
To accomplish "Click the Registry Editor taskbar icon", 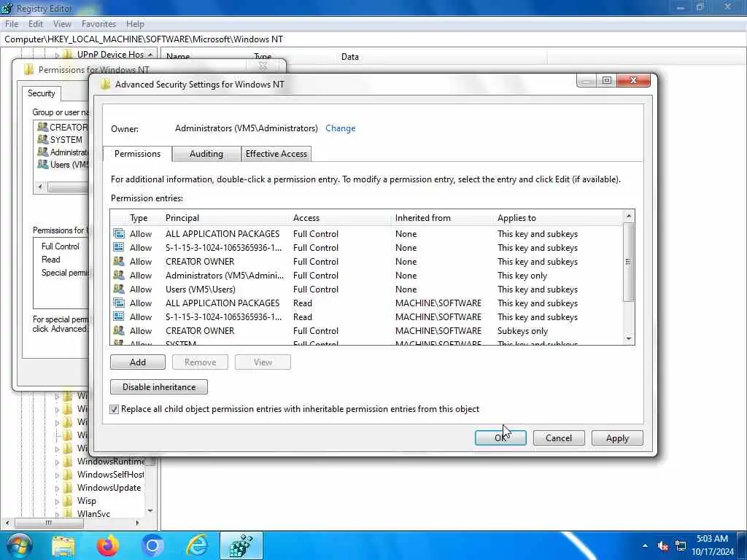I will (x=241, y=545).
